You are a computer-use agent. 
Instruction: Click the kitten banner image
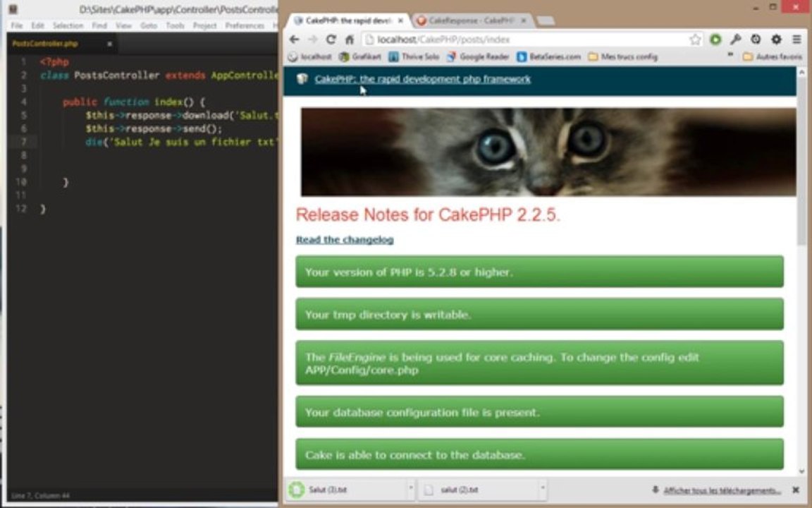(x=548, y=152)
